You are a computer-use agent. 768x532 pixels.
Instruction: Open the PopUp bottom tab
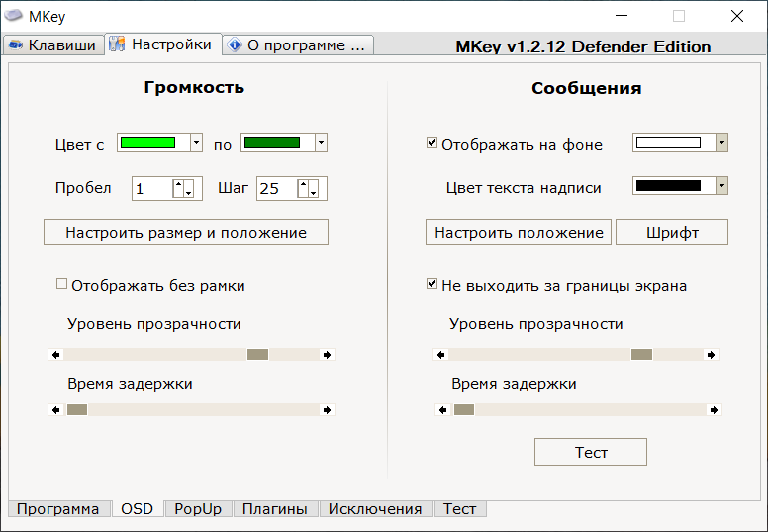point(198,509)
